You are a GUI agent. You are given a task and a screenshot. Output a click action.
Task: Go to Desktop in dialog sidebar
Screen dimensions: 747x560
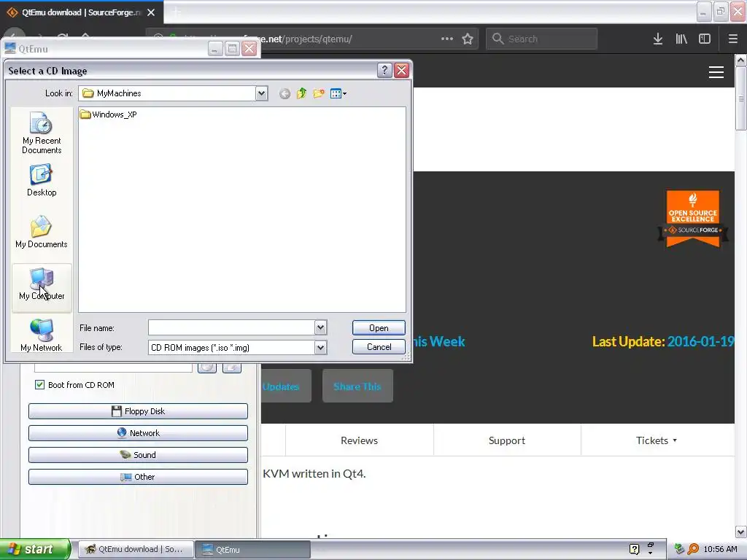(42, 181)
